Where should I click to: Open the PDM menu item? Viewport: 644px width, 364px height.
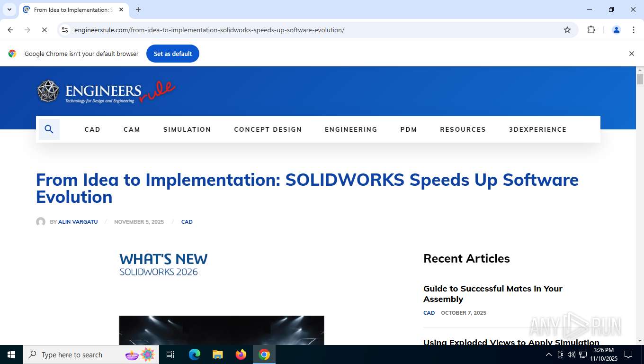pos(409,129)
